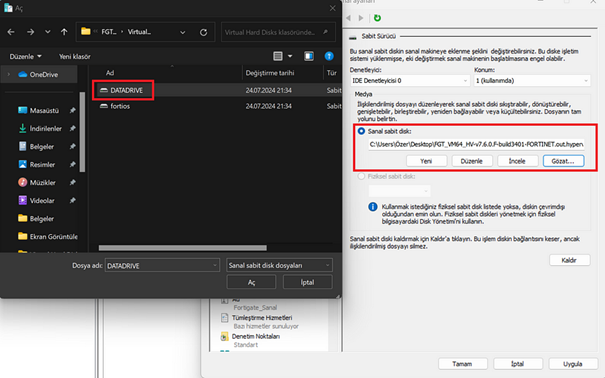Click the Aç button
605x378 pixels.
click(251, 282)
